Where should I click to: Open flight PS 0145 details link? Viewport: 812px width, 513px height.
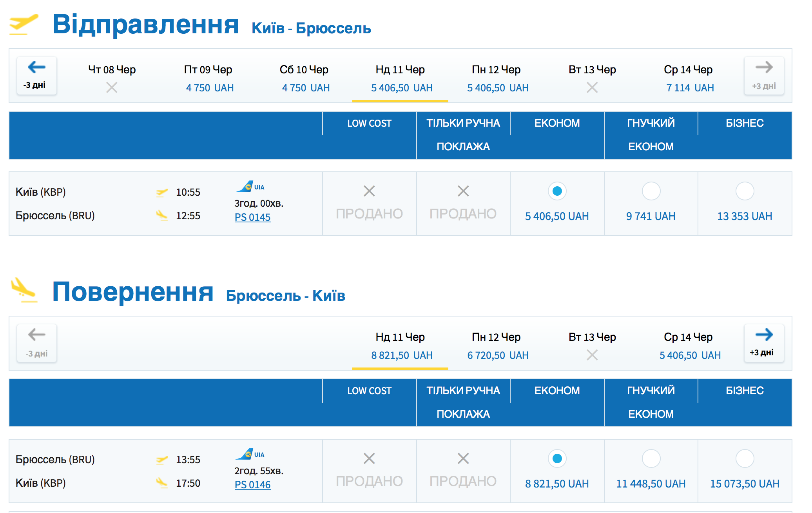tap(253, 217)
